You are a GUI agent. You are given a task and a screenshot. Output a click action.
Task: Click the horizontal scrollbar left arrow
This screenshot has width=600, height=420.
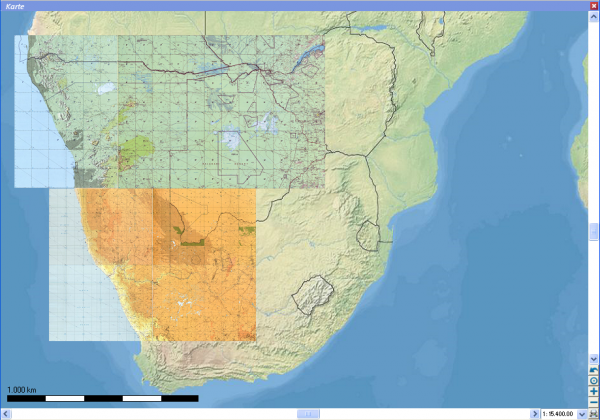pyautogui.click(x=6, y=414)
